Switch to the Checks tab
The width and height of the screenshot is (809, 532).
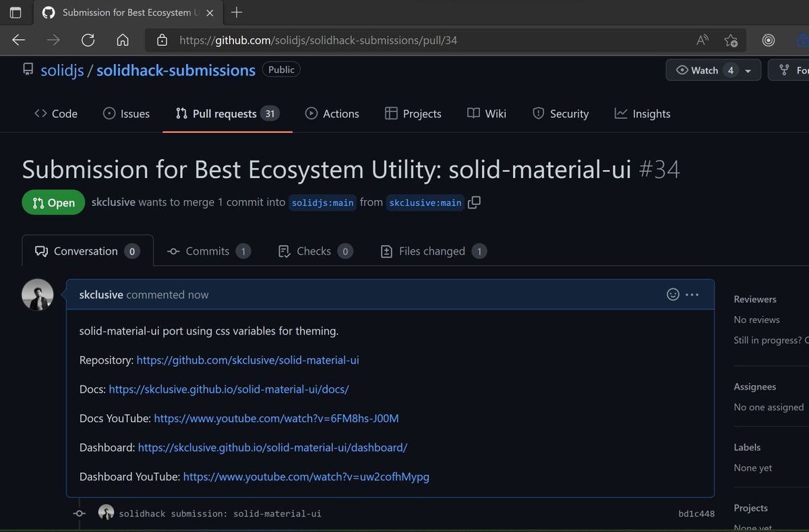point(315,251)
